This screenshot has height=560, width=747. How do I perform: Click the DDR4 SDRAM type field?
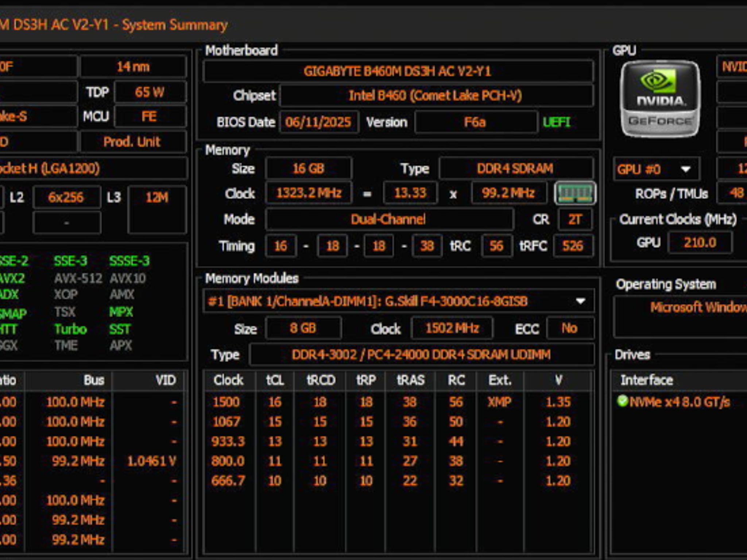[516, 168]
